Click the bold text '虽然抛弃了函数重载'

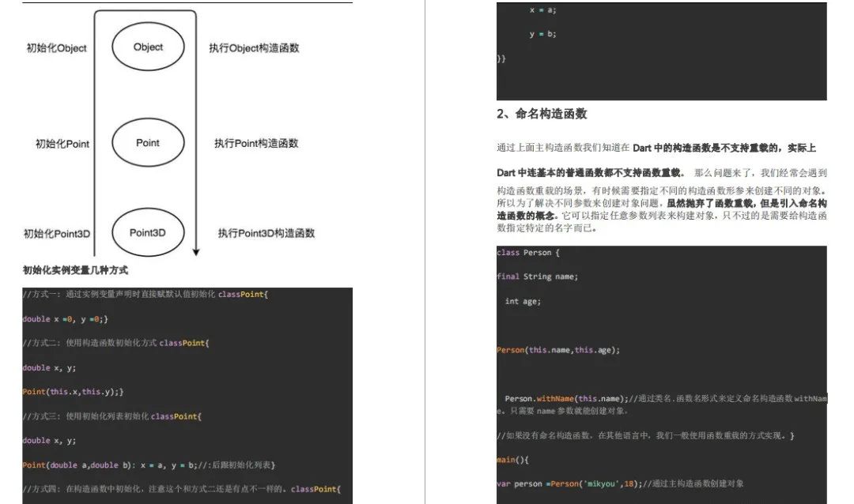709,203
